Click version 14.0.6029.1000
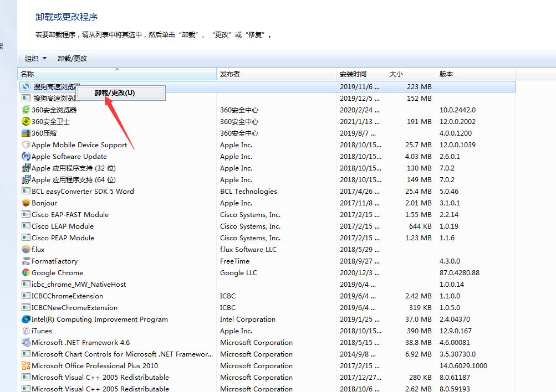 pos(463,365)
